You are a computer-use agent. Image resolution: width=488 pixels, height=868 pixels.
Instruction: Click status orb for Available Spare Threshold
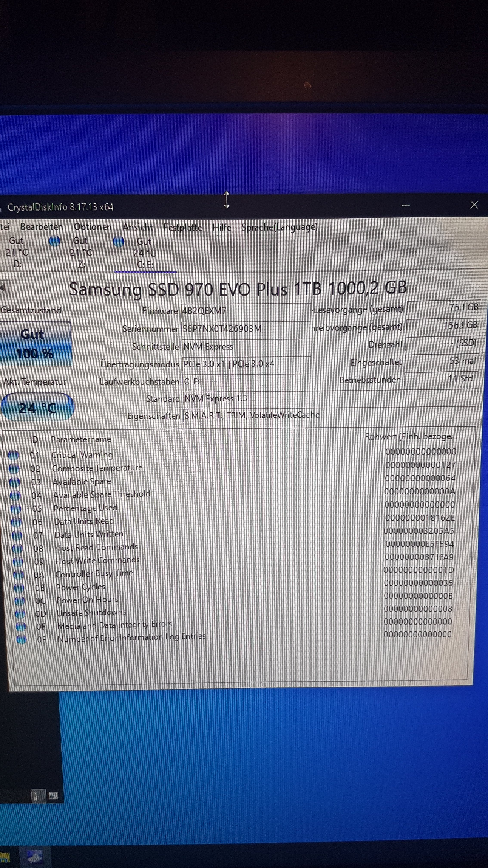pos(15,495)
